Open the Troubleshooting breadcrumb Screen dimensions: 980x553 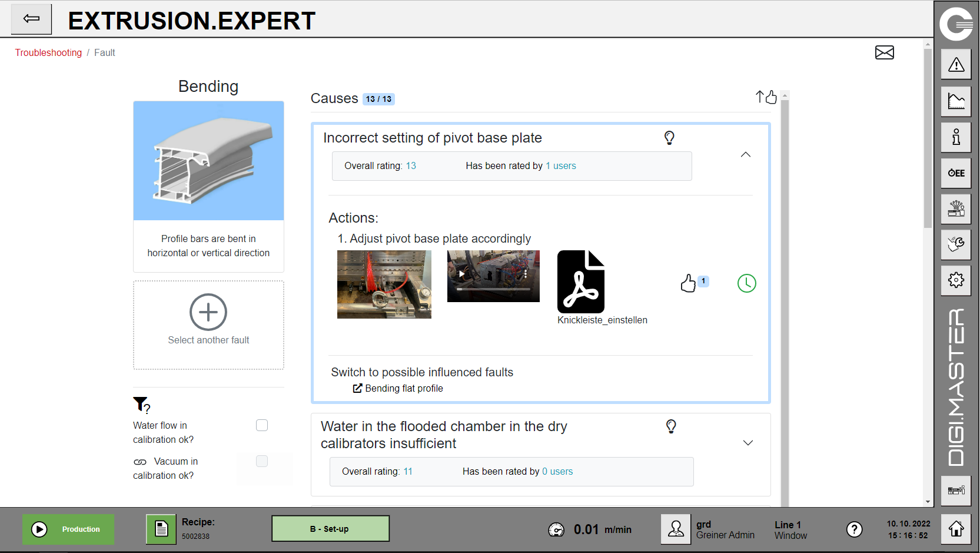(48, 52)
